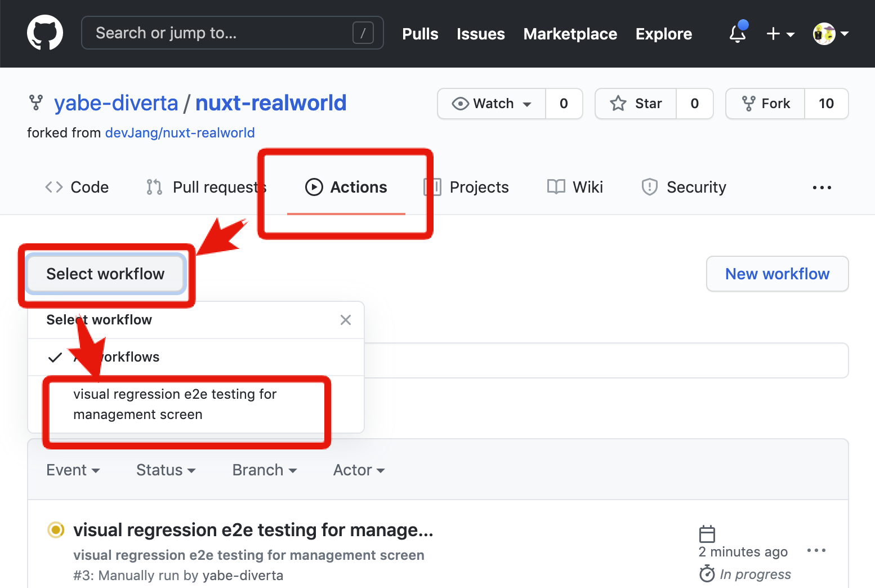Image resolution: width=875 pixels, height=588 pixels.
Task: View the stargazers count 0
Action: 694,104
